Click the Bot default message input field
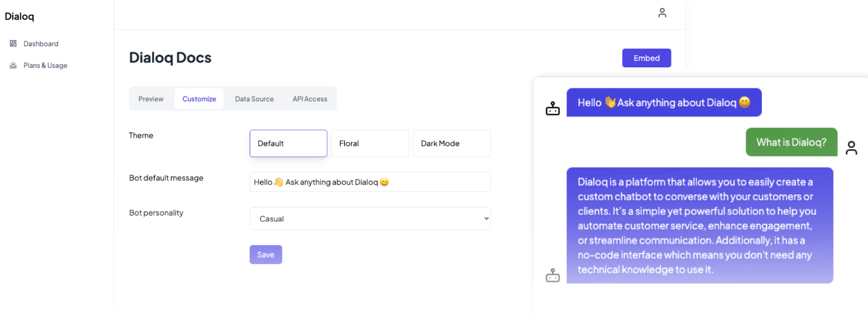This screenshot has height=315, width=868. click(370, 182)
